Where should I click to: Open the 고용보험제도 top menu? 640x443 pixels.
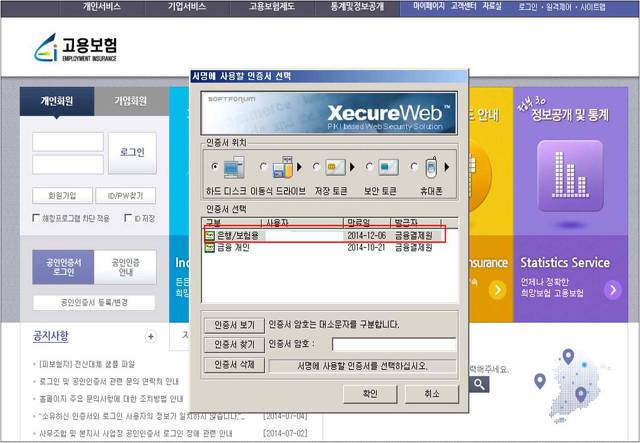coord(272,7)
